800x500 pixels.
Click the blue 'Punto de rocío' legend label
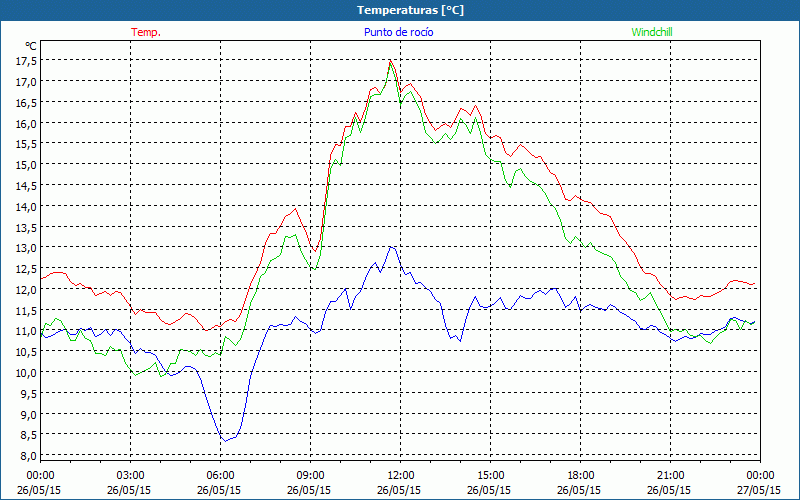coord(398,32)
